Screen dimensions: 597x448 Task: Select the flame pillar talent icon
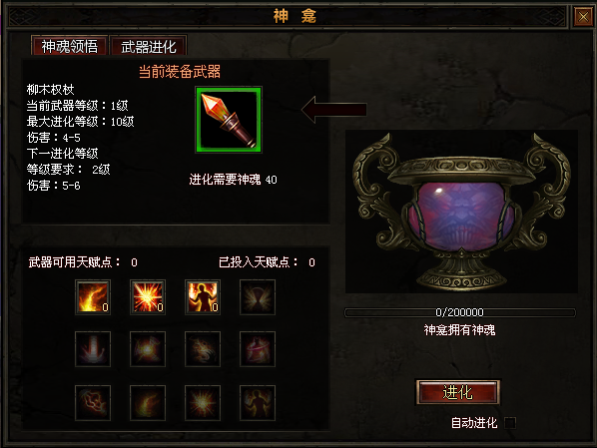click(93, 297)
